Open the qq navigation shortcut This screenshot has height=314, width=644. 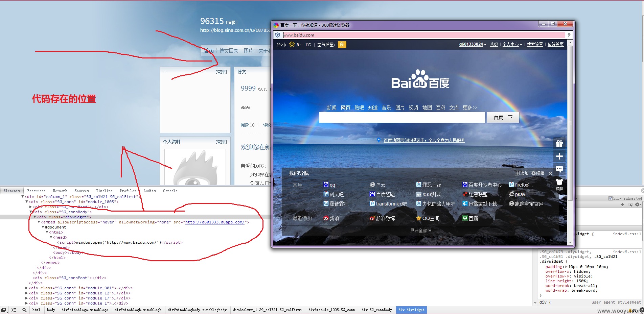[x=329, y=185]
